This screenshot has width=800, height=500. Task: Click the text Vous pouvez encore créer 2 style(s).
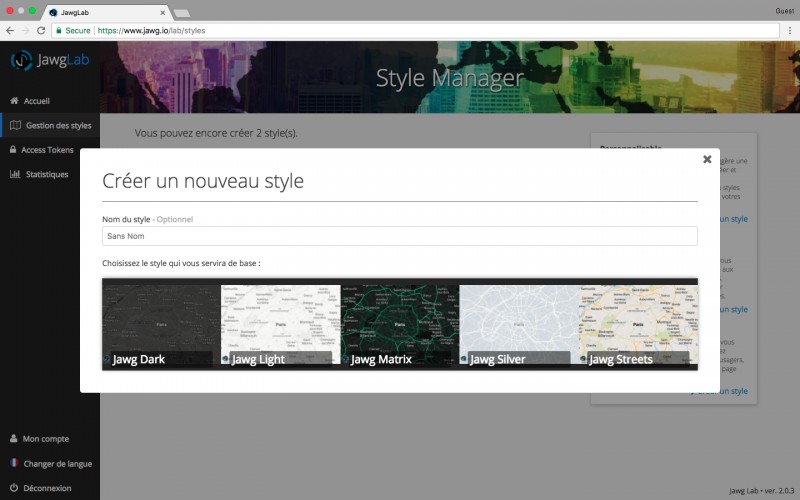click(216, 133)
